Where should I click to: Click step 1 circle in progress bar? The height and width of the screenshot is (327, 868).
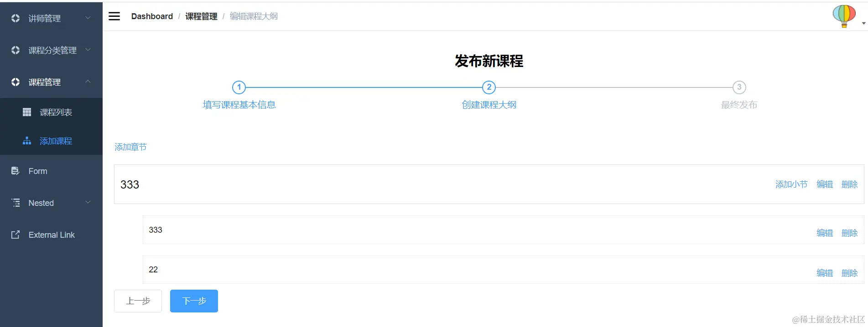239,87
